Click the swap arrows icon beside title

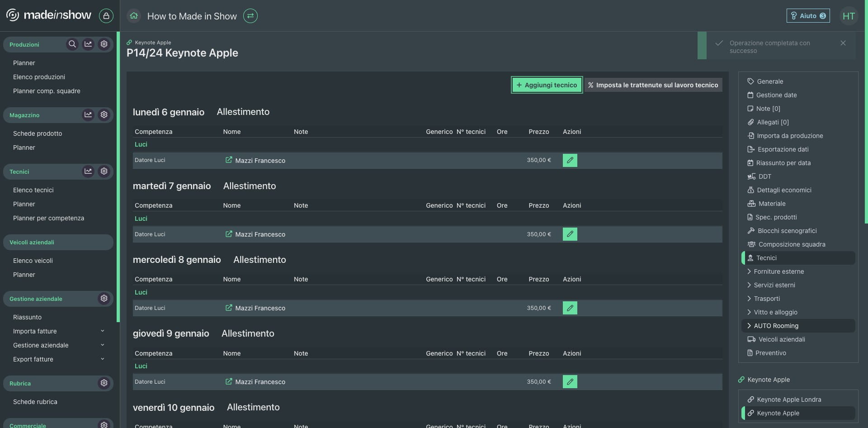click(x=250, y=16)
